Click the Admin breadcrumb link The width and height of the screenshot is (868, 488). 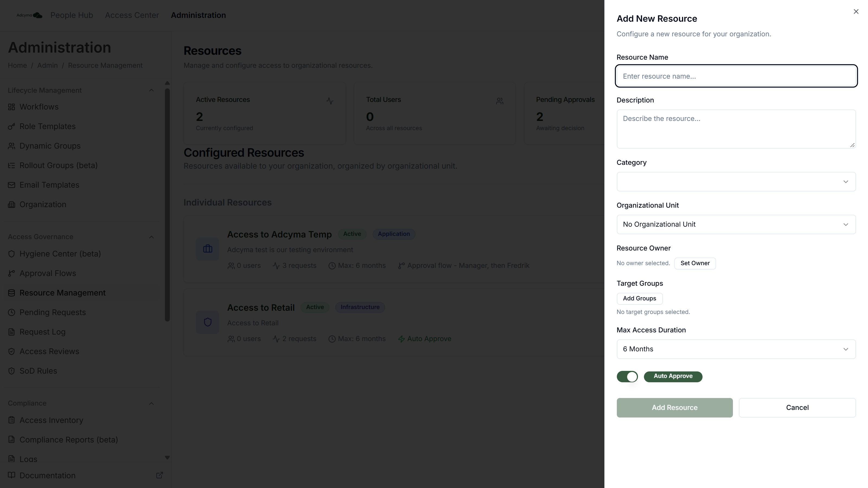[x=47, y=65]
